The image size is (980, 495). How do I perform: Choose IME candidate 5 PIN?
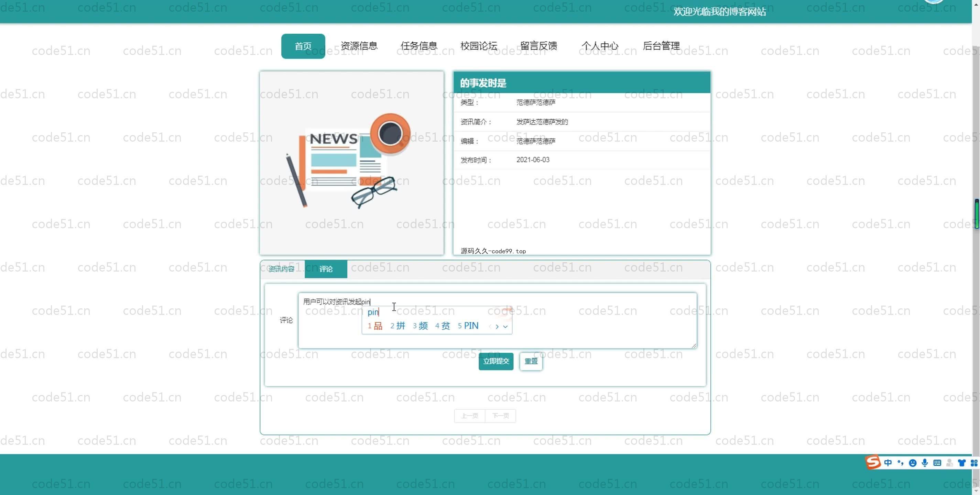pyautogui.click(x=468, y=326)
